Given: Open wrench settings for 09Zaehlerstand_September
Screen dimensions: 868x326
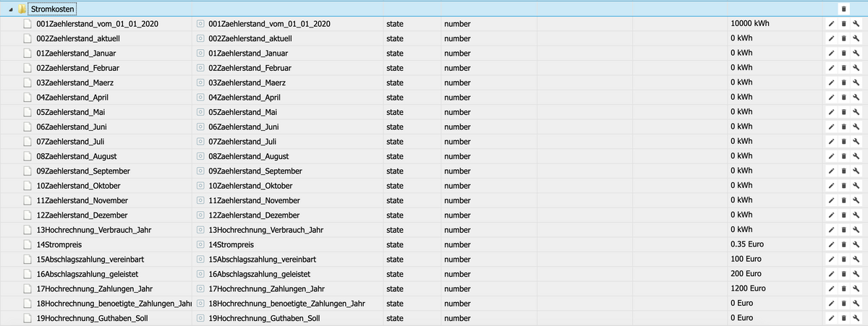Looking at the screenshot, I should tap(856, 171).
